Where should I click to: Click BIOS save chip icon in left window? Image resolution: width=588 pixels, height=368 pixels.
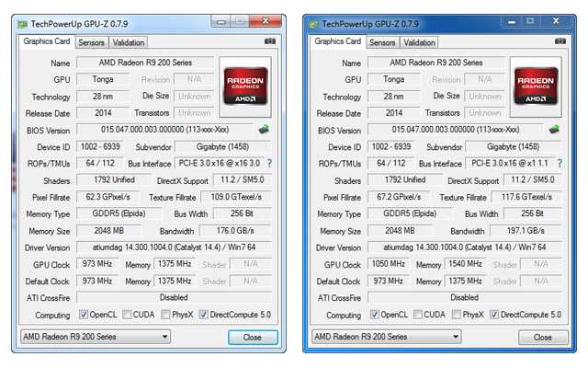[264, 130]
